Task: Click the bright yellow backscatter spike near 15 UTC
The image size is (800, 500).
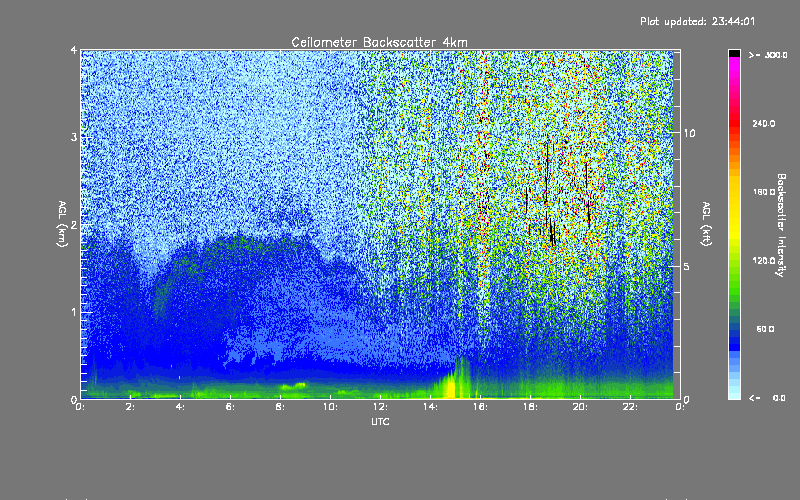Action: click(x=450, y=386)
